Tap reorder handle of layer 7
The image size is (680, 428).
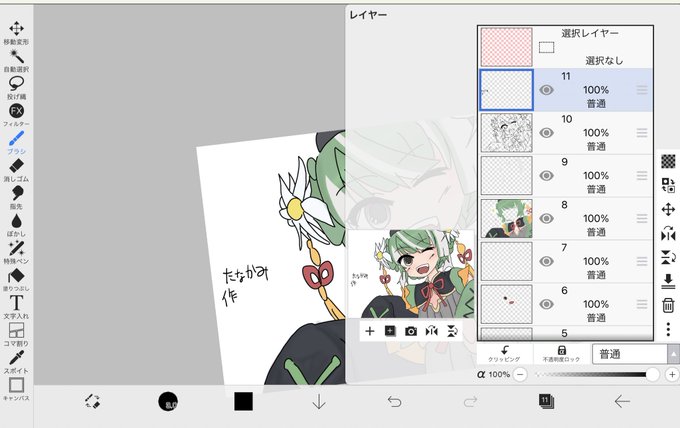(642, 261)
